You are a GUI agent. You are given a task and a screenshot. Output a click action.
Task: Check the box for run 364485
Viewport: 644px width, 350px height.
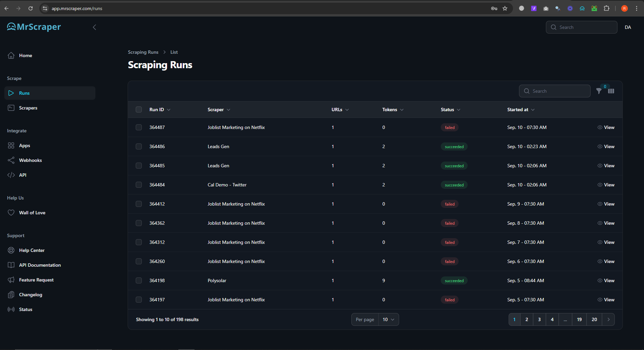[x=139, y=166]
